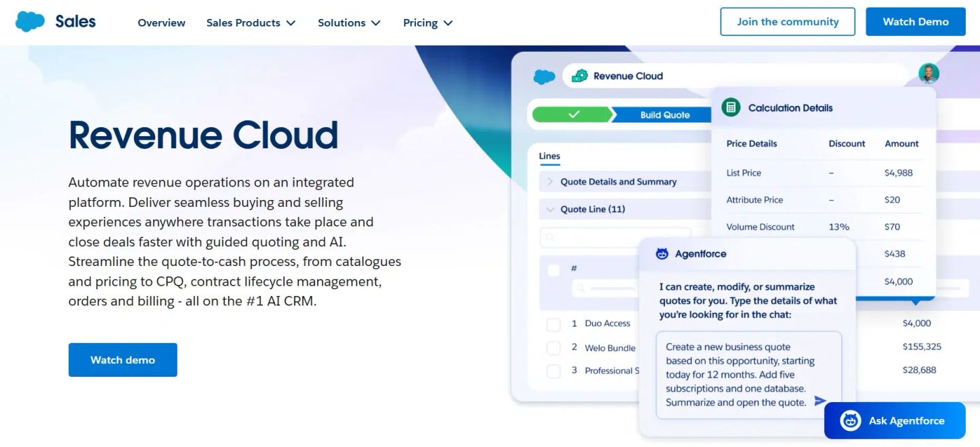The image size is (980, 447).
Task: Click the 'List Price' label
Action: click(x=744, y=173)
